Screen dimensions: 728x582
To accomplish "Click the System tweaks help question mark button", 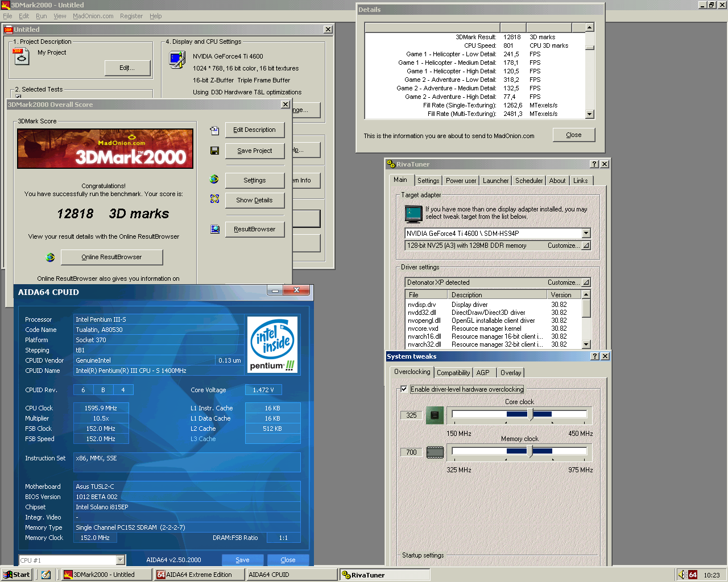I will tap(595, 356).
